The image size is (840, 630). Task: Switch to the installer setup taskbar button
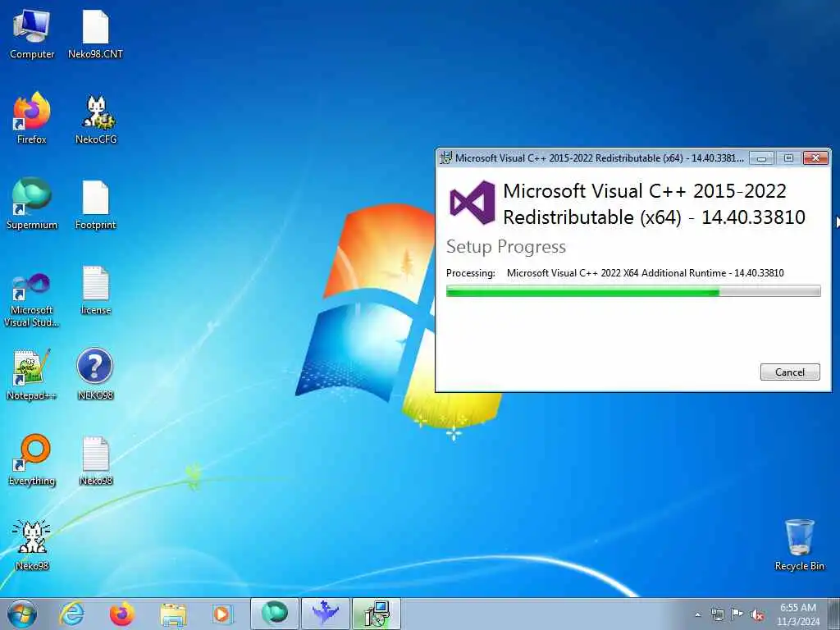pyautogui.click(x=376, y=614)
